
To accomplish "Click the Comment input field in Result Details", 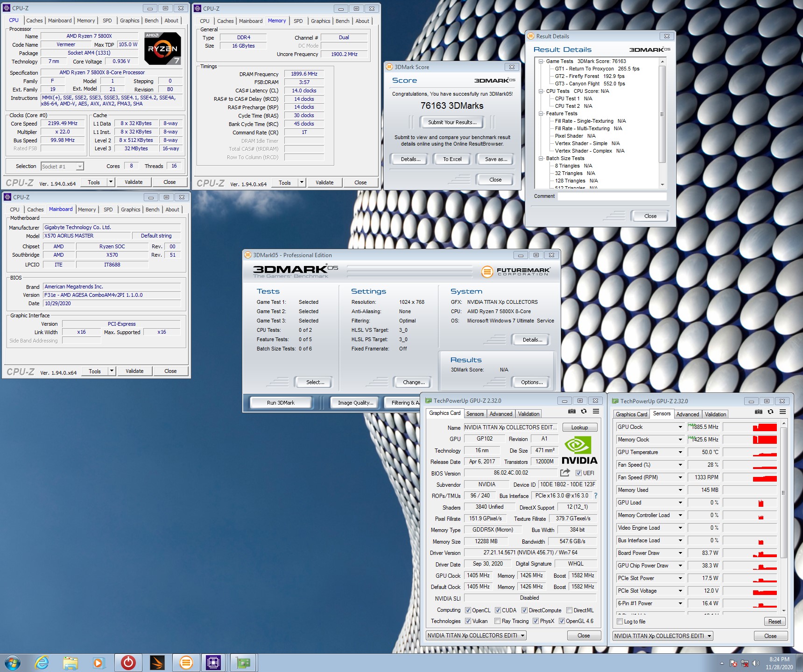I will pyautogui.click(x=612, y=196).
